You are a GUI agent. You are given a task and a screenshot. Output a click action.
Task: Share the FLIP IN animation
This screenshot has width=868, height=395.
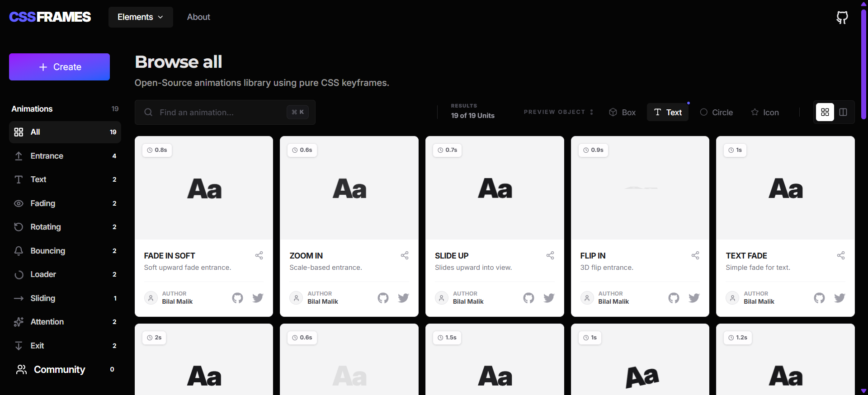point(695,255)
